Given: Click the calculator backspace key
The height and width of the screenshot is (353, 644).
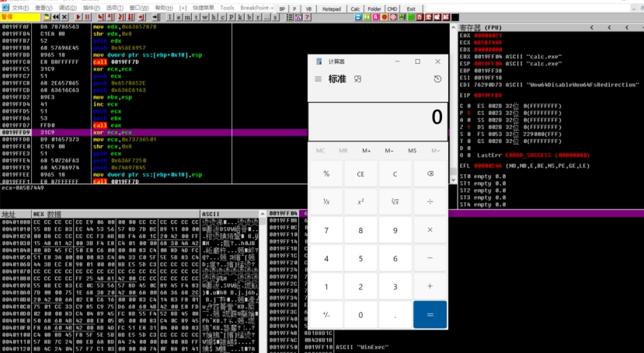Looking at the screenshot, I should pyautogui.click(x=430, y=174).
